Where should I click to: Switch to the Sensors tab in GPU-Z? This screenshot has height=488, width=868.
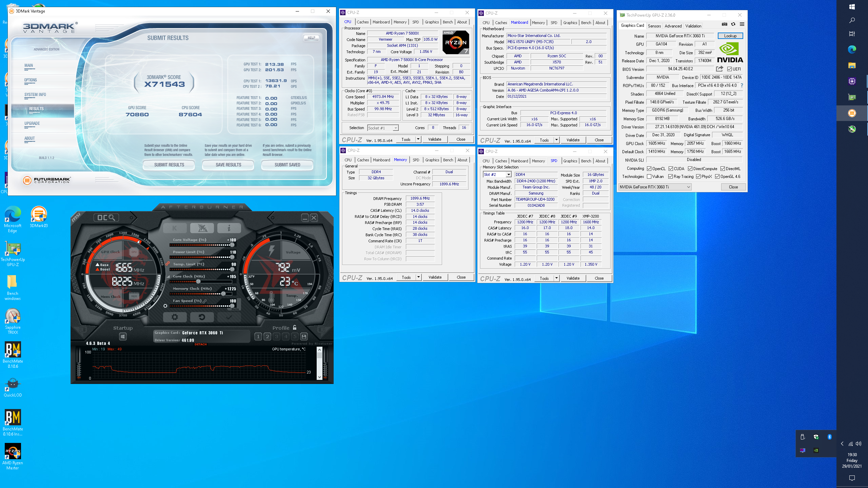pos(654,26)
